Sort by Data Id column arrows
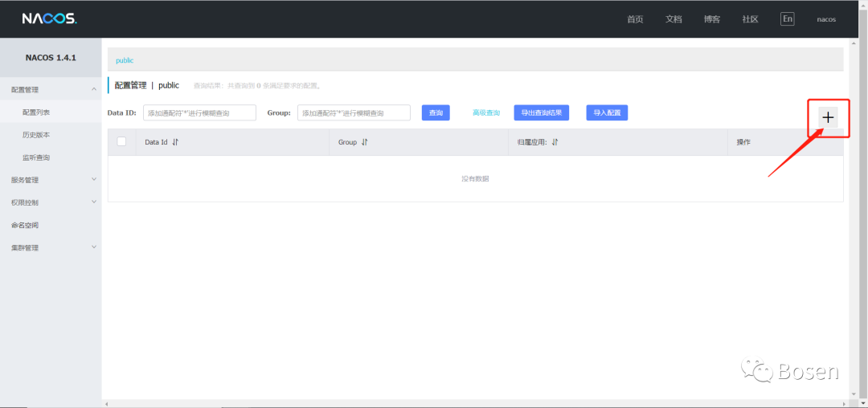This screenshot has height=408, width=868. pyautogui.click(x=175, y=142)
